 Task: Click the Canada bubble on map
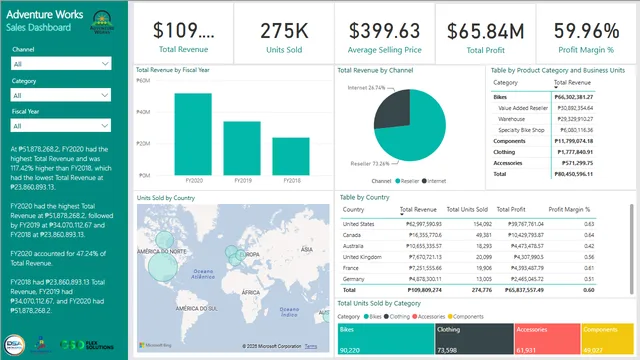(164, 240)
